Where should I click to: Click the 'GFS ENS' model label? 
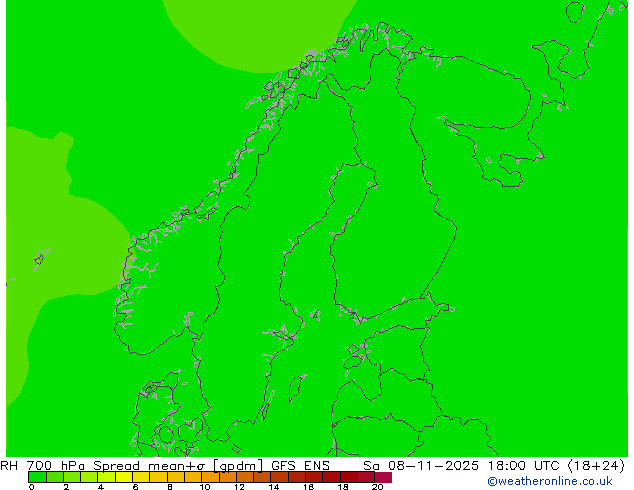(300, 466)
